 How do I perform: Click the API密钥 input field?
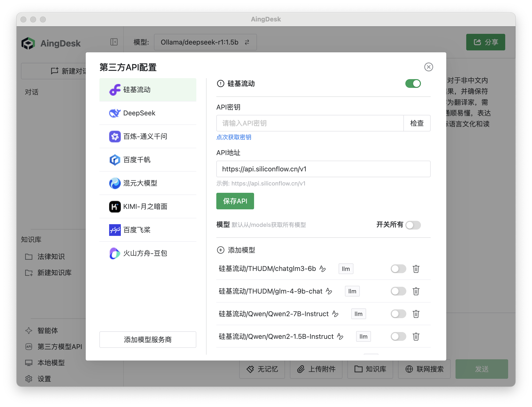pos(310,123)
